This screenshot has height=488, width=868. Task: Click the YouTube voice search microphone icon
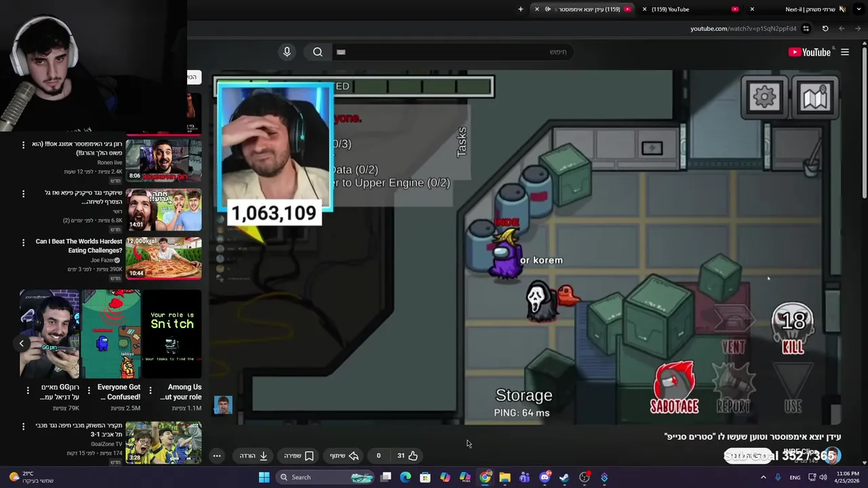pos(287,52)
